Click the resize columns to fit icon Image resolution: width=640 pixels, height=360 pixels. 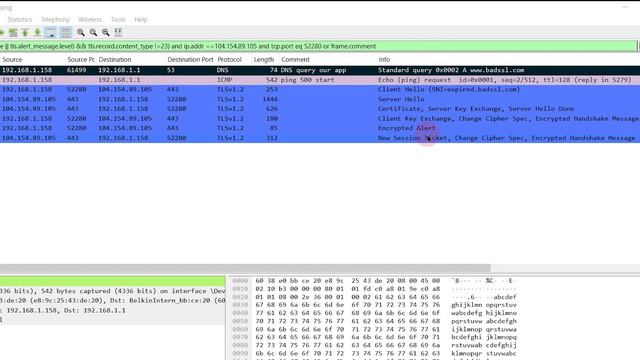pyautogui.click(x=118, y=32)
